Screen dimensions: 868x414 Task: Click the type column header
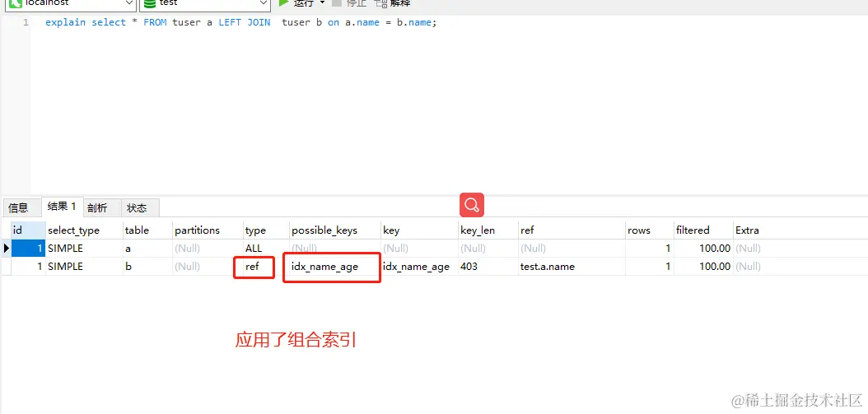267,230
